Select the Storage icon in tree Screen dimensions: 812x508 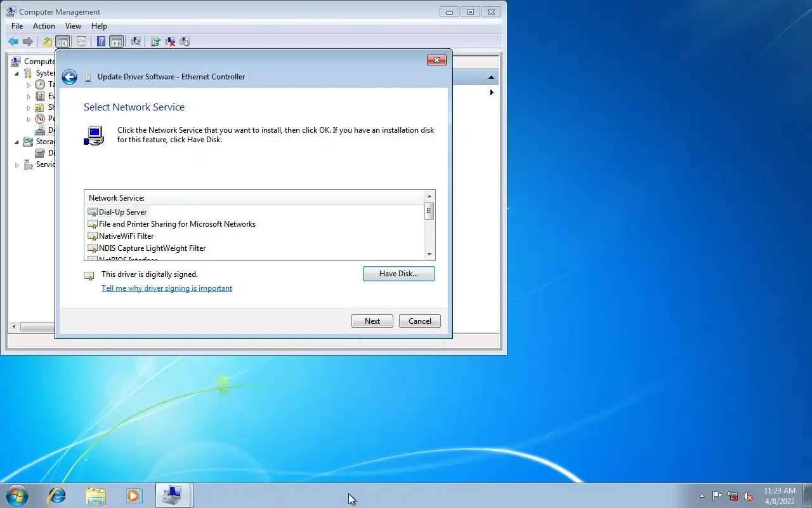coord(28,142)
